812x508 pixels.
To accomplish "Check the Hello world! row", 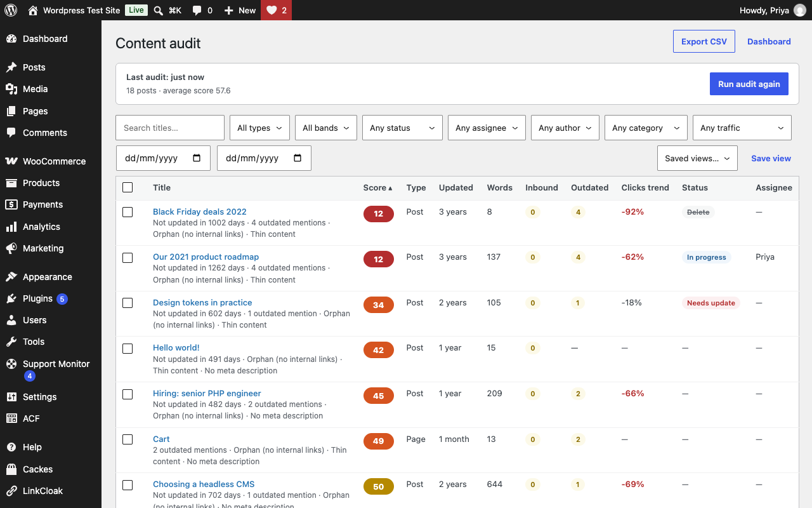I will point(128,349).
